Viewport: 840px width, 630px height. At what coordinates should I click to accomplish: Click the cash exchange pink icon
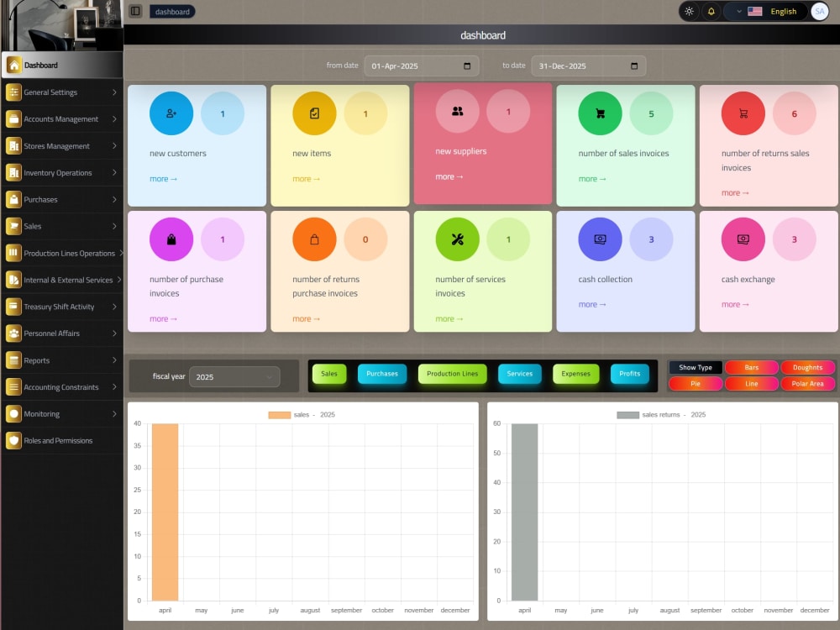pos(743,239)
